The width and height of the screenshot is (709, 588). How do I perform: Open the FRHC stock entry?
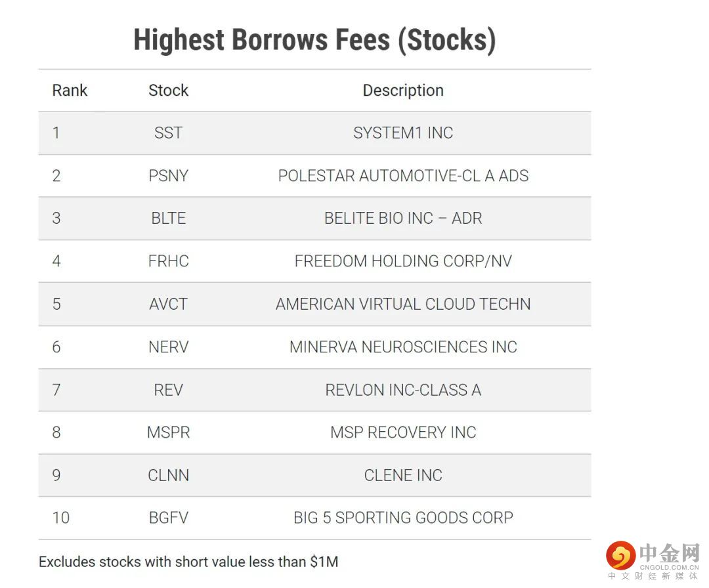click(x=168, y=261)
